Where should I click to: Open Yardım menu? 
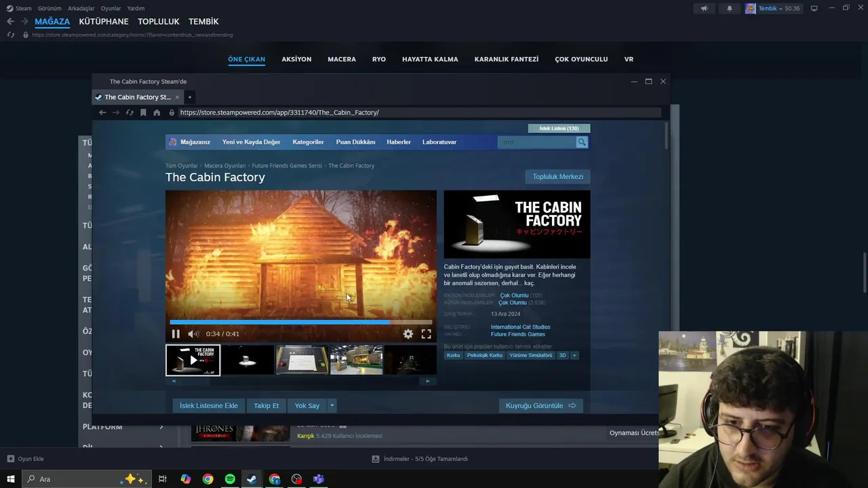click(136, 8)
